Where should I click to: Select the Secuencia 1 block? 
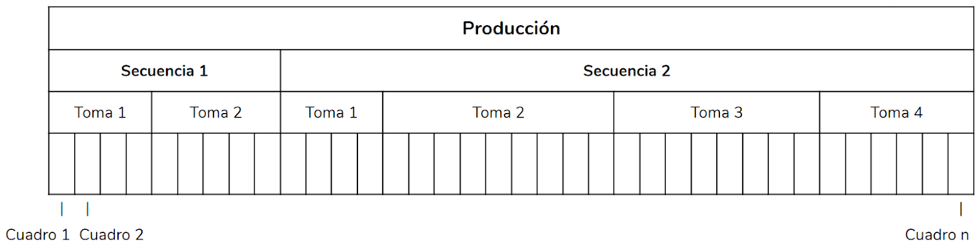tap(165, 70)
